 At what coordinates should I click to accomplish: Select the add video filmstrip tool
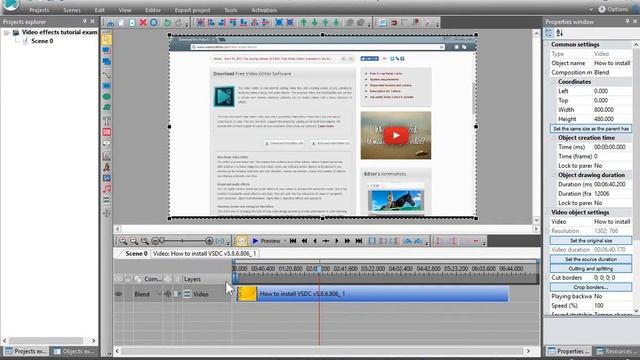click(107, 200)
